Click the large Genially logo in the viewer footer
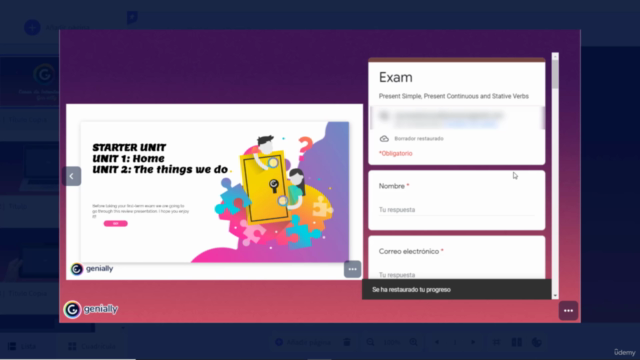 (91, 309)
